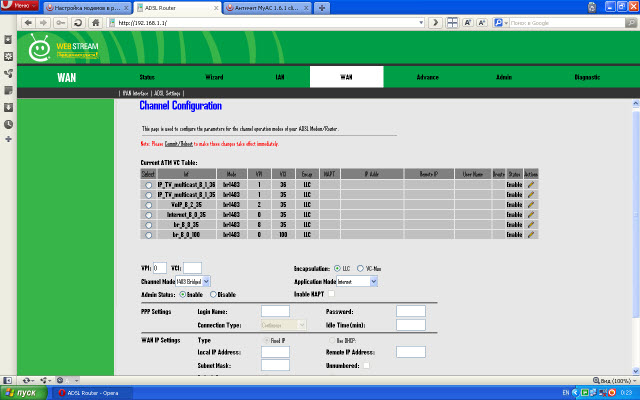
Task: Open the ADSL Settings submenu link
Action: 168,93
